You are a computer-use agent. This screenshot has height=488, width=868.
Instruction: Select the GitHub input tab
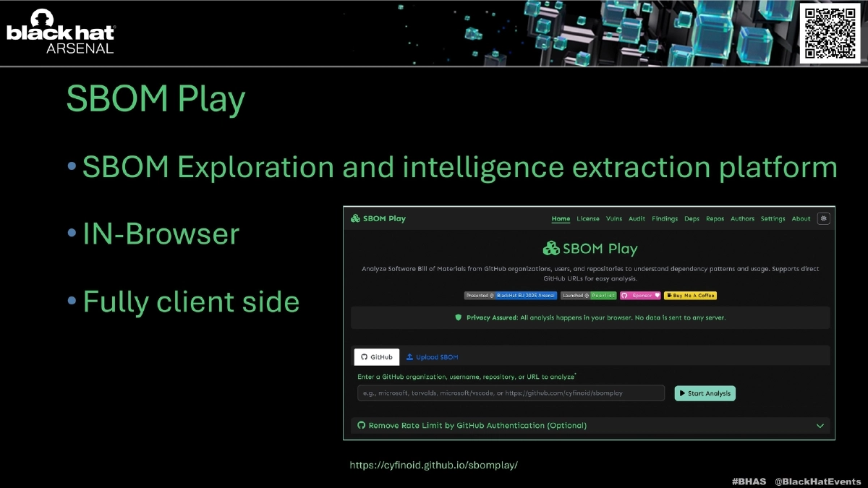(376, 357)
